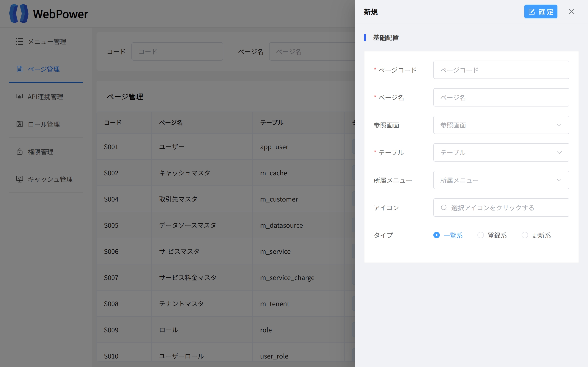Click the 基础配置 section heading

[x=386, y=38]
